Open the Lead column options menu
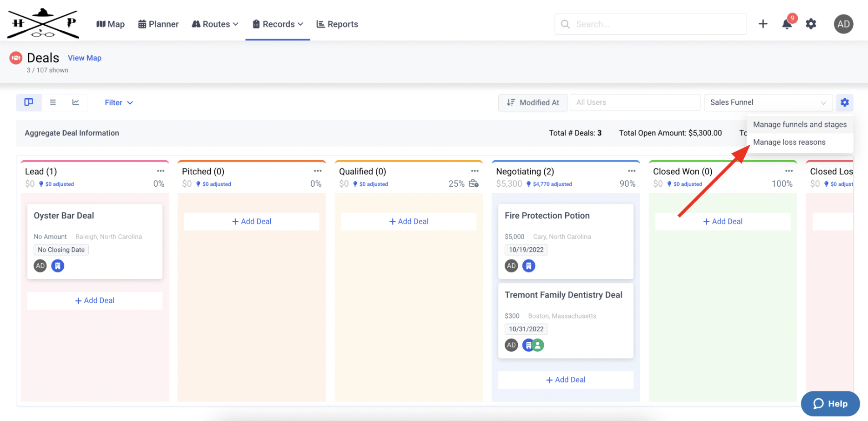 pos(161,171)
